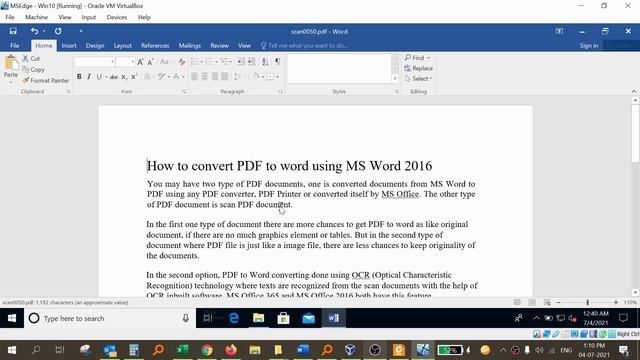Click the Tell me what you want box
Image resolution: width=640 pixels, height=360 pixels.
[x=304, y=46]
